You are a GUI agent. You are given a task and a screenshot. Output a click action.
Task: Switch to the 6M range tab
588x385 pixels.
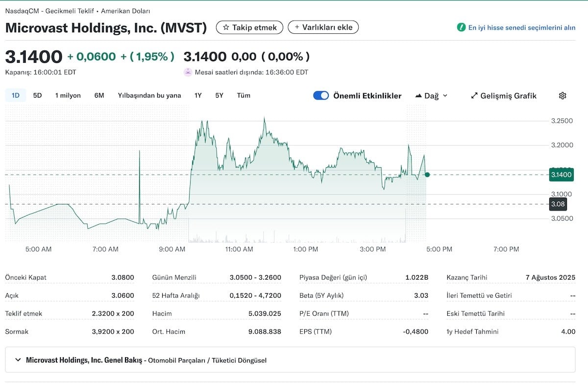tap(99, 96)
